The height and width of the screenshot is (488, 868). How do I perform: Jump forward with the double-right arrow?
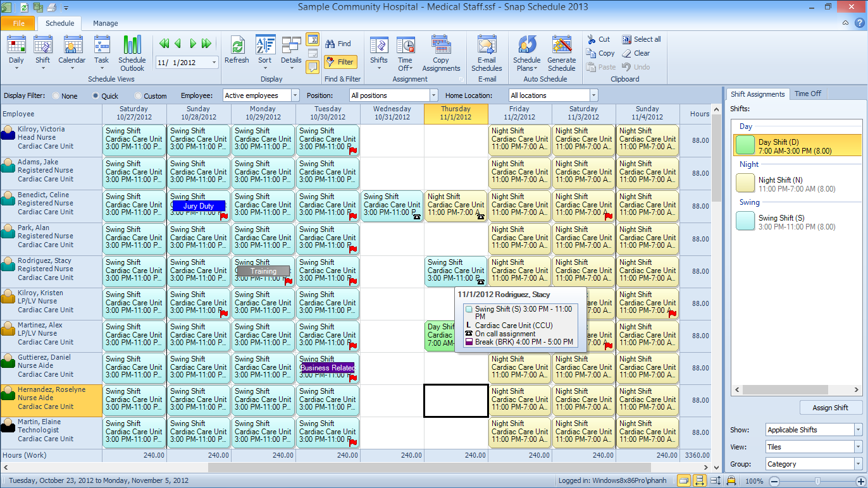click(x=206, y=44)
